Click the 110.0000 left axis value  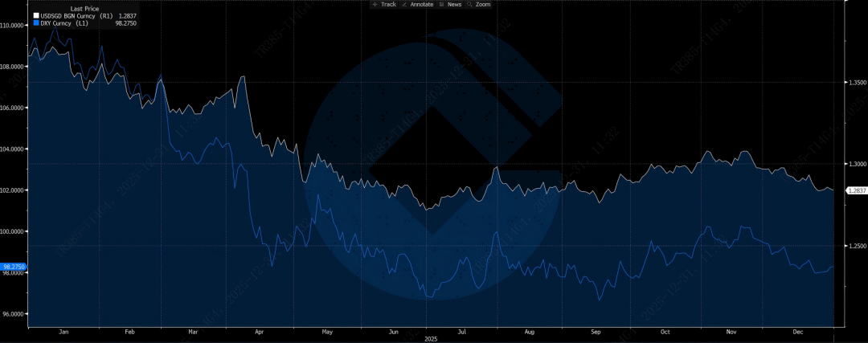coord(14,26)
